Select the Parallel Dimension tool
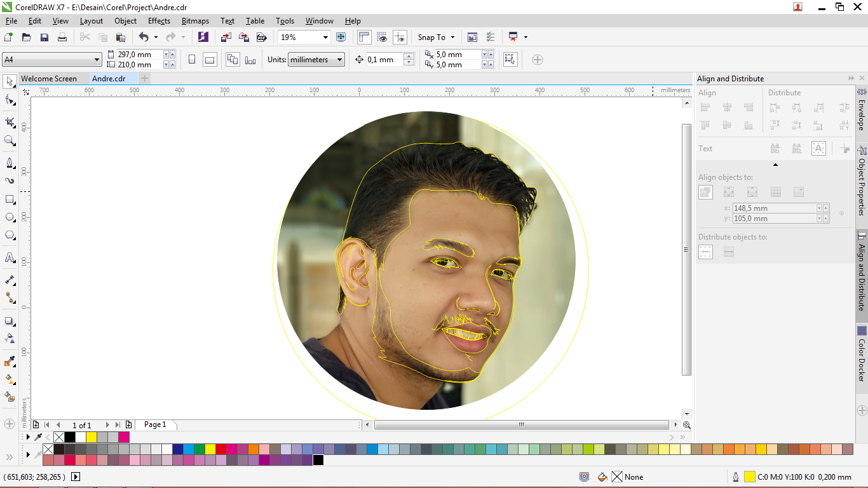This screenshot has width=868, height=488. click(x=10, y=280)
